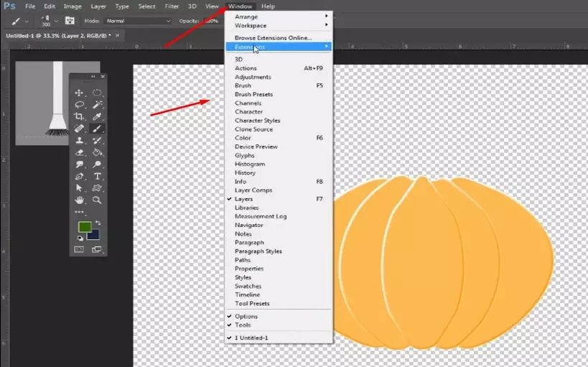Viewport: 588px width, 367px height.
Task: Show the Brush Presets panel
Action: [x=279, y=94]
